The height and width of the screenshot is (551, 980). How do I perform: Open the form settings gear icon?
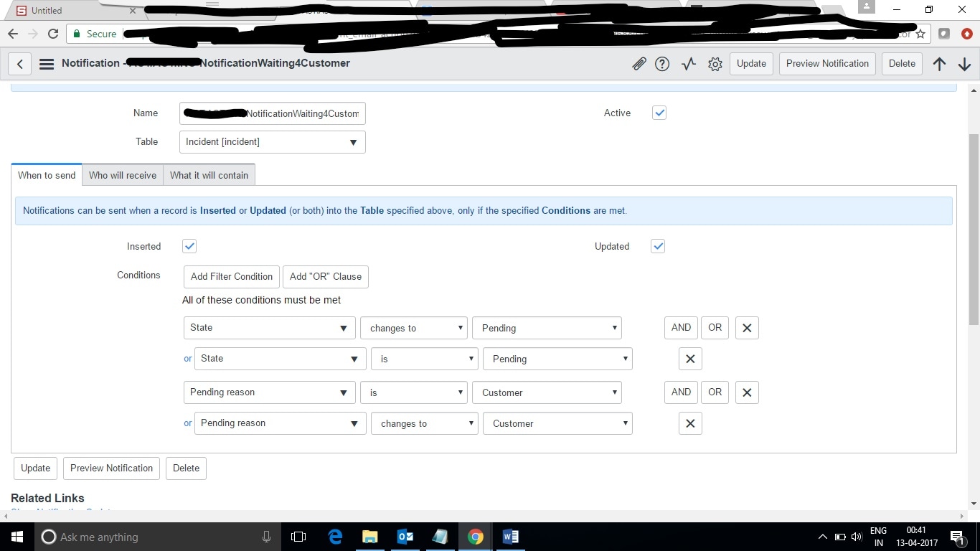(x=715, y=64)
